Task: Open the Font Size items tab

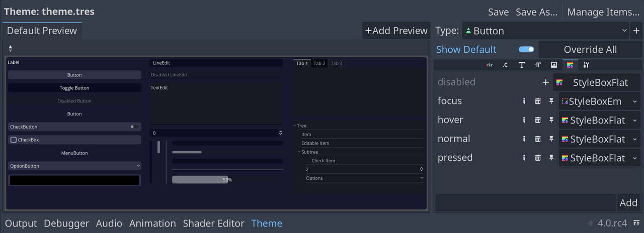Action: (x=538, y=65)
